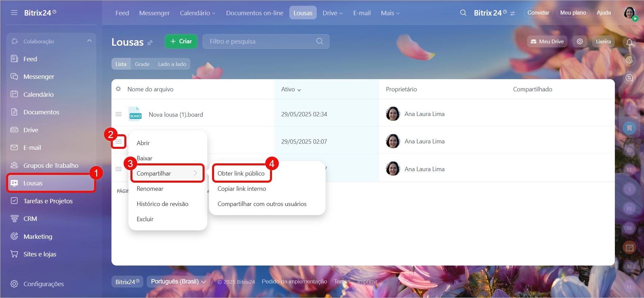Click the user profile avatar top right
The image size is (644, 298).
click(629, 13)
